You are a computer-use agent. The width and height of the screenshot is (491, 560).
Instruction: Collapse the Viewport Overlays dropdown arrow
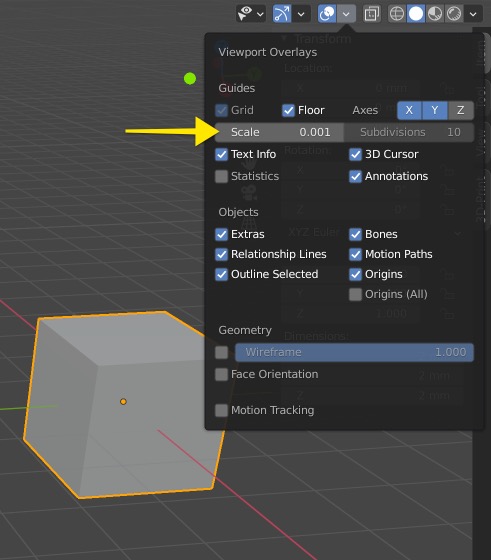[x=346, y=14]
